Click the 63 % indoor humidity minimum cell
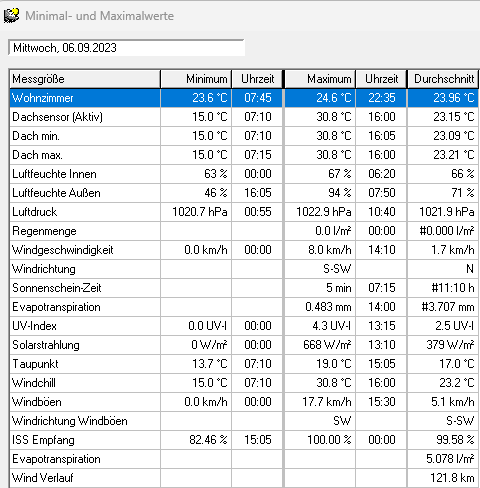This screenshot has width=480, height=488. pos(196,174)
